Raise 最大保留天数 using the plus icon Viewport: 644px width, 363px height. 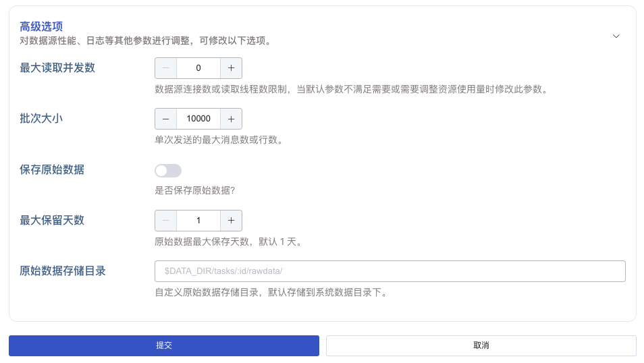pos(231,221)
